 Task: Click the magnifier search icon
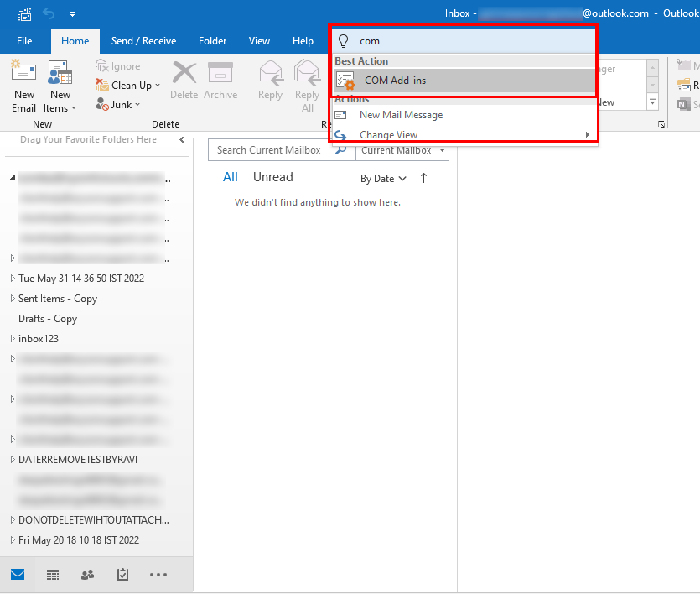[341, 150]
